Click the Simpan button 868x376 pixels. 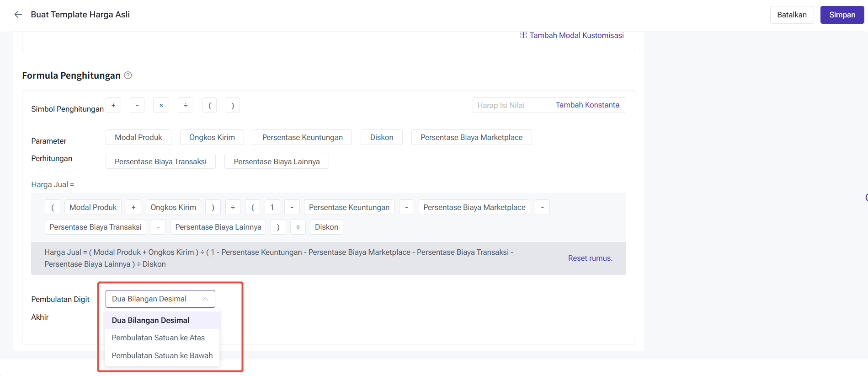coord(842,15)
